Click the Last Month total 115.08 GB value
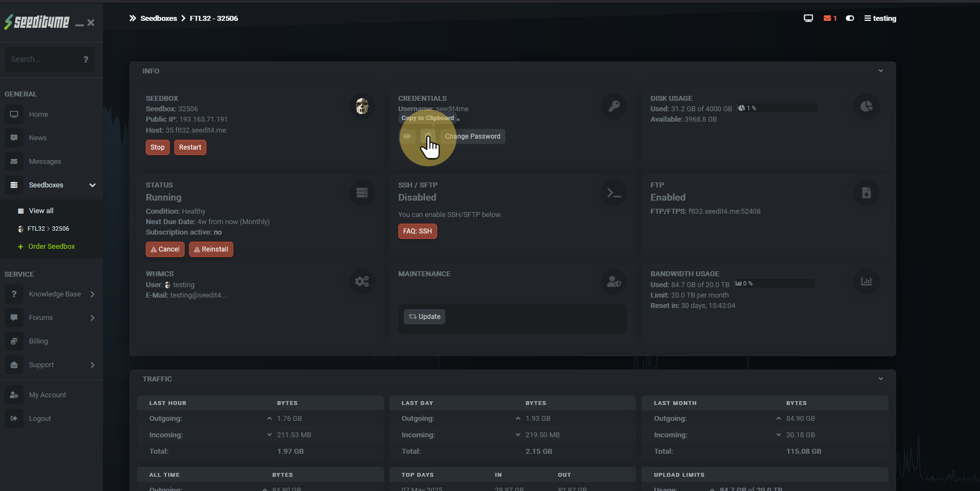 click(804, 452)
